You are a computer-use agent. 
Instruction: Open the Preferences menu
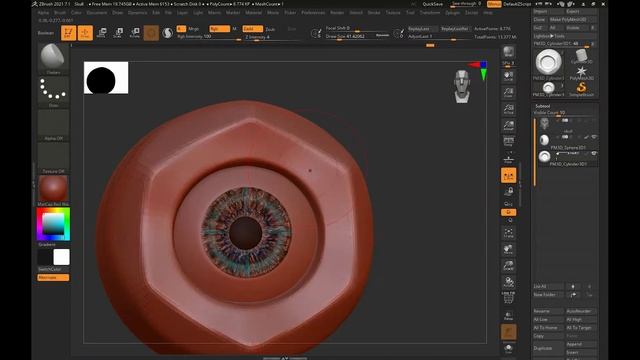pyautogui.click(x=313, y=13)
